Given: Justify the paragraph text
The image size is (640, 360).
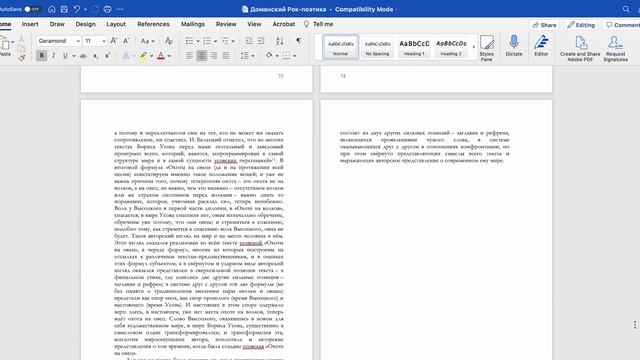Looking at the screenshot, I should (226, 56).
